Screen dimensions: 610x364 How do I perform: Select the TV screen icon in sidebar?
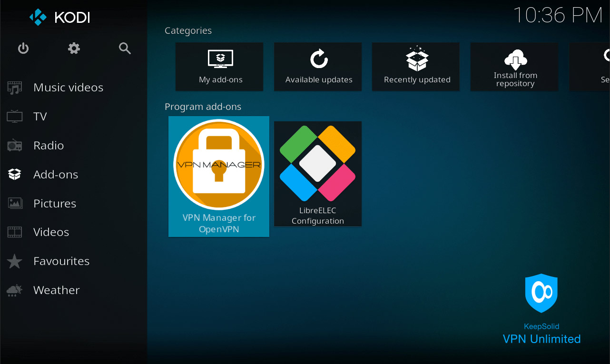tap(15, 117)
